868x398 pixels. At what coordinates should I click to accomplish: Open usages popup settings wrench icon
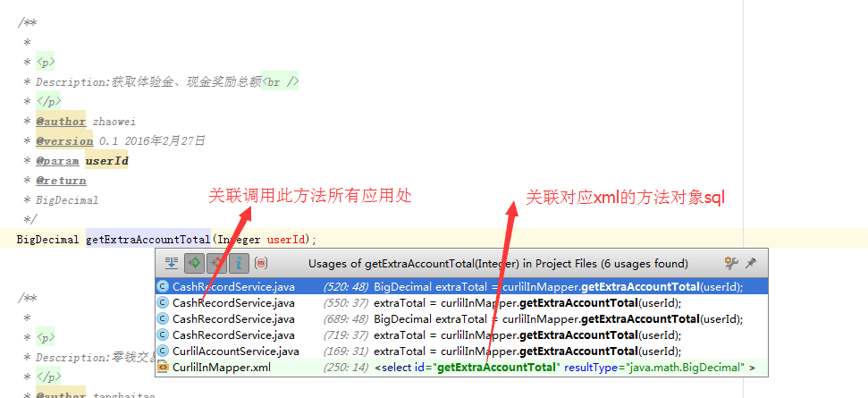point(731,264)
